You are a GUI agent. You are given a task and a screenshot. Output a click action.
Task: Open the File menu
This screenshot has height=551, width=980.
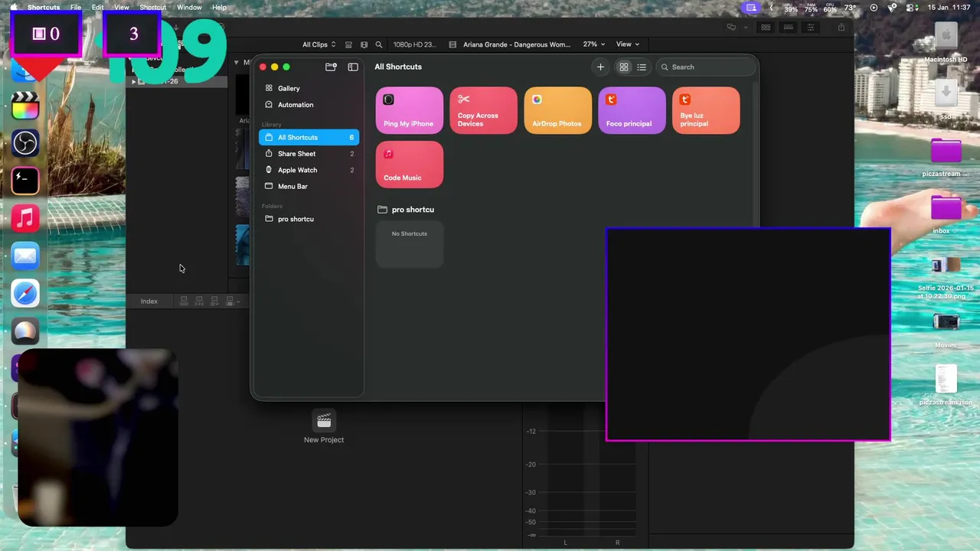[x=76, y=7]
